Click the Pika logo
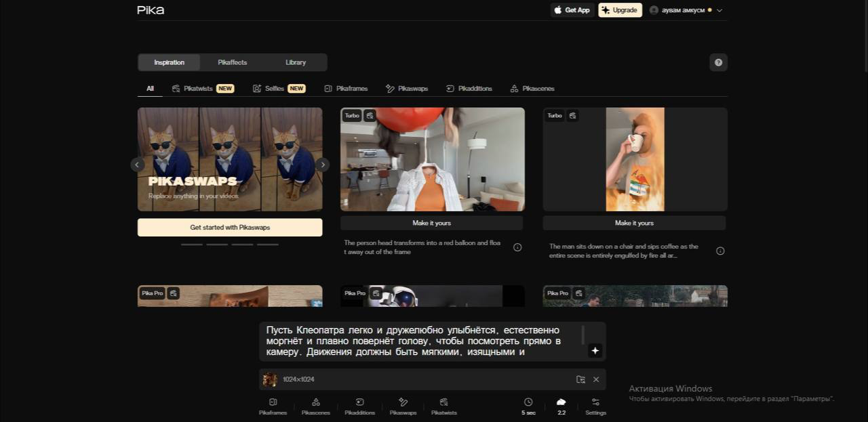Screen dimensions: 868x422 click(x=151, y=10)
